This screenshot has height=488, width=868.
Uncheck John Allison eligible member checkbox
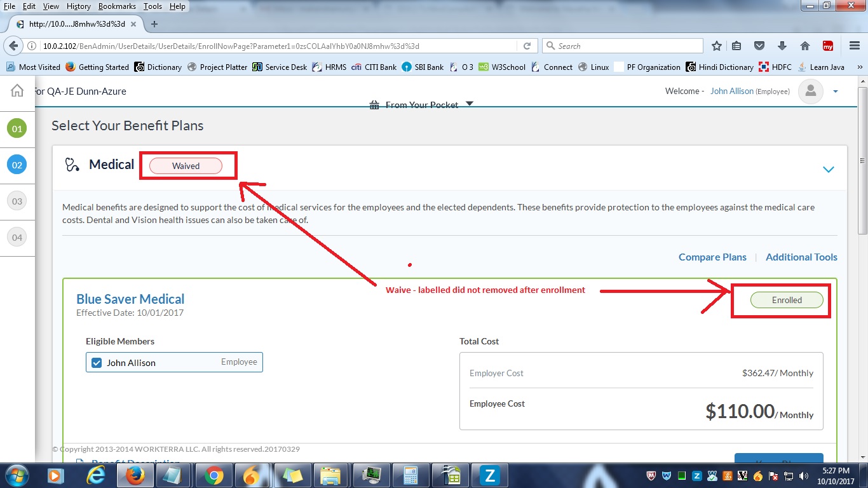coord(97,363)
